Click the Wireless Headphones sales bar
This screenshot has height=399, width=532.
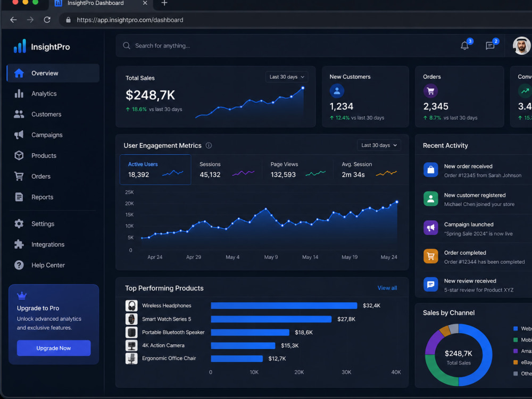pos(284,306)
